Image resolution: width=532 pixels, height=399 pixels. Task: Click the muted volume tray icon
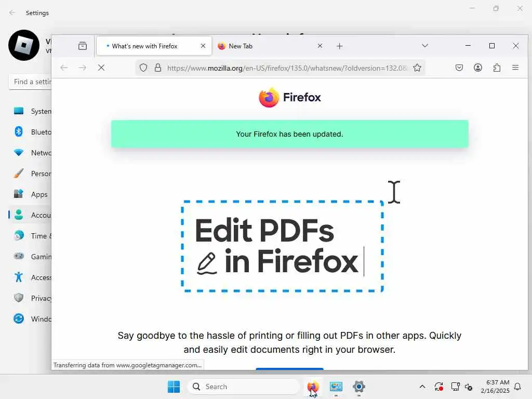(x=469, y=387)
